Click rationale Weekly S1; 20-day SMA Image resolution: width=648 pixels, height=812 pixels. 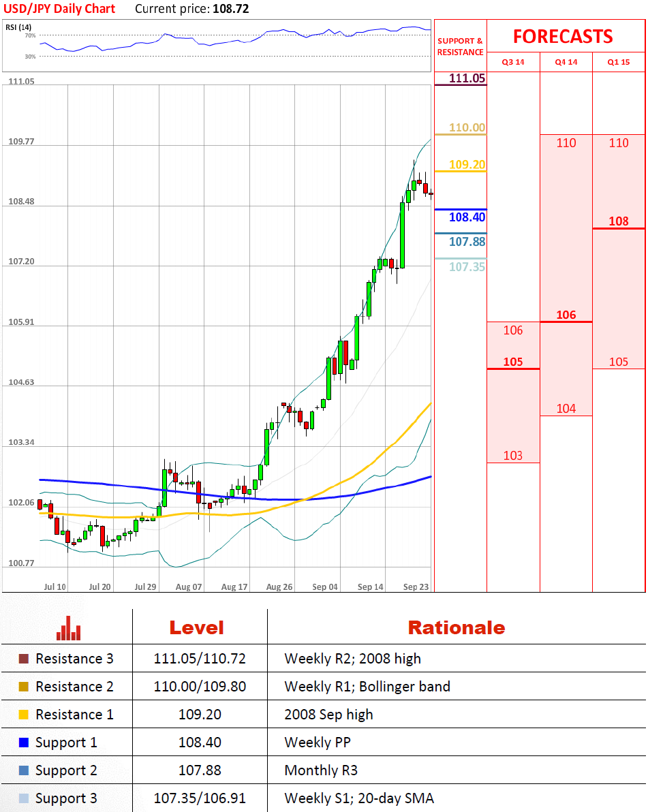359,799
